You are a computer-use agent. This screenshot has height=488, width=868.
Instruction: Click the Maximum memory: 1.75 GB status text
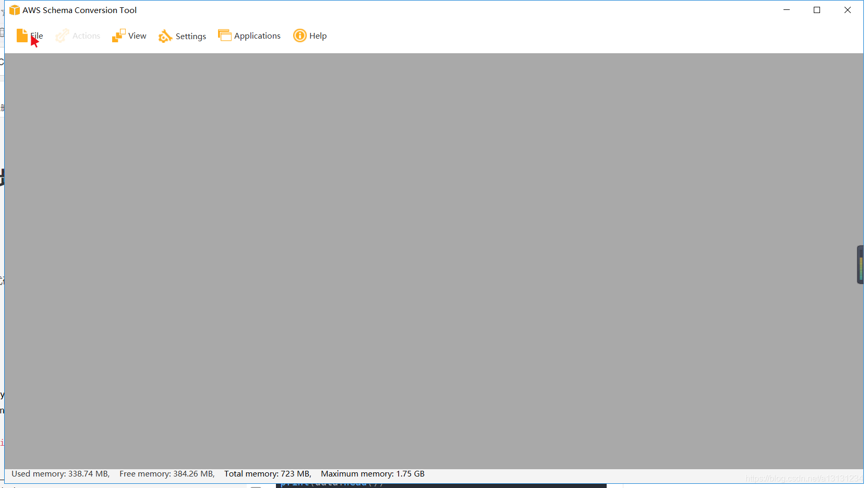click(x=372, y=474)
